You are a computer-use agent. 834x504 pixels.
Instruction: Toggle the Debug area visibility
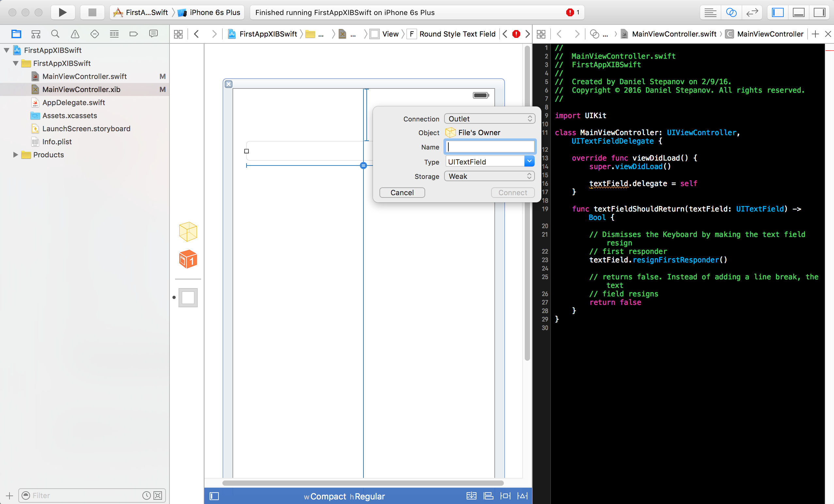(x=799, y=12)
